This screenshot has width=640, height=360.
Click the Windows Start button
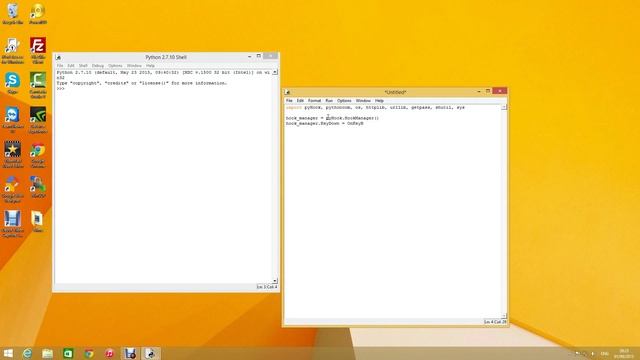(x=8, y=353)
